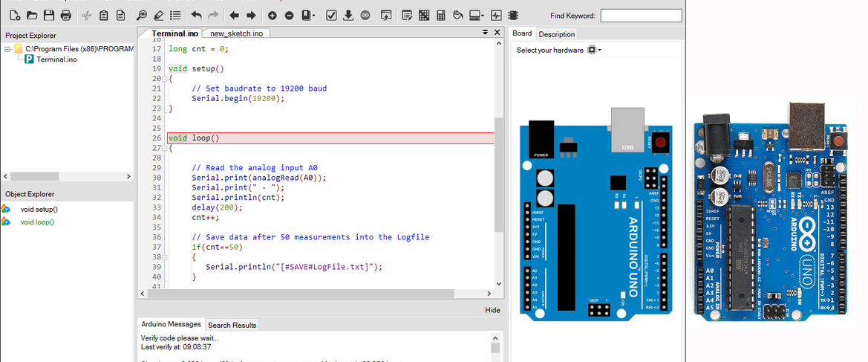Hide the messages panel using Hide
Image resolution: width=868 pixels, height=362 pixels.
492,310
